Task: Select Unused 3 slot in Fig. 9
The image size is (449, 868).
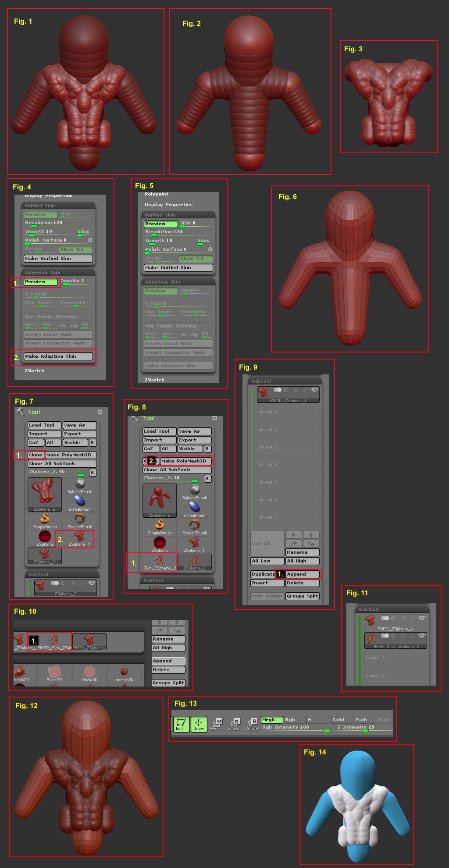Action: coord(288,447)
